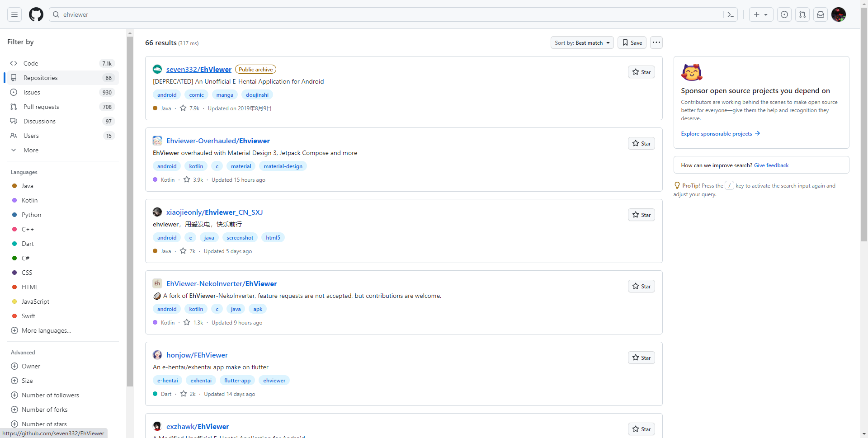Click the EhViewer-NekoInverter owner avatar
Screen dimensions: 868x438
point(157,283)
